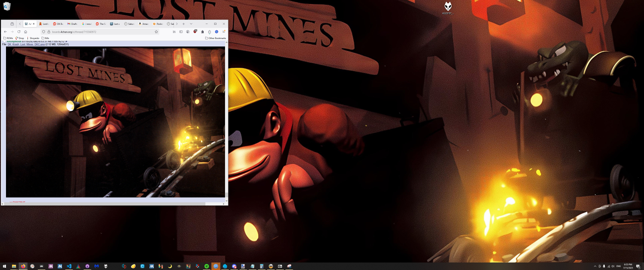The width and height of the screenshot is (644, 270).
Task: Switch the ENG input language
Action: click(x=619, y=266)
